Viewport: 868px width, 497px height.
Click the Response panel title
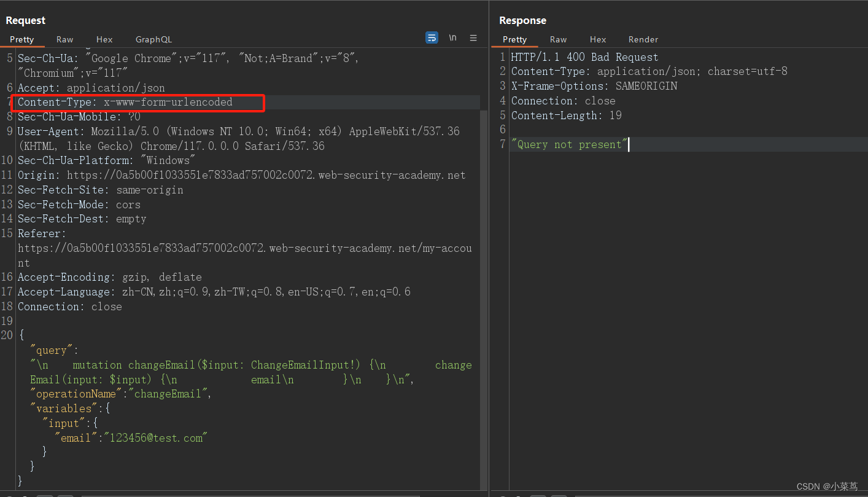tap(522, 20)
